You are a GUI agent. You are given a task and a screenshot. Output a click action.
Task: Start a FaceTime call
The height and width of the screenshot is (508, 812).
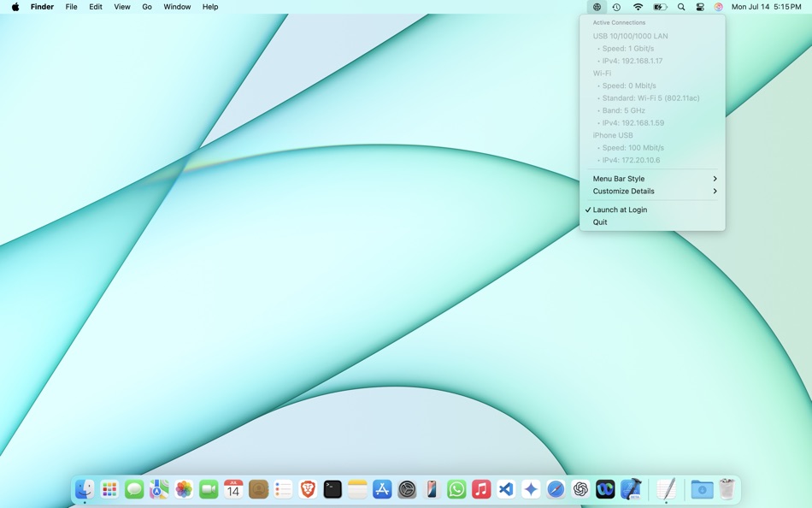(x=208, y=489)
